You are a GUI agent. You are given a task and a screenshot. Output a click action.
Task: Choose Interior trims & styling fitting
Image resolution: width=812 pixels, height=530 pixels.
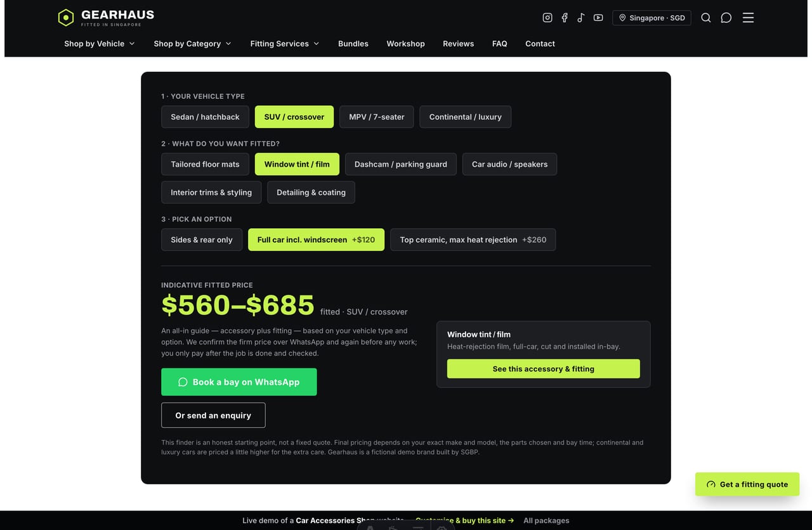click(211, 192)
